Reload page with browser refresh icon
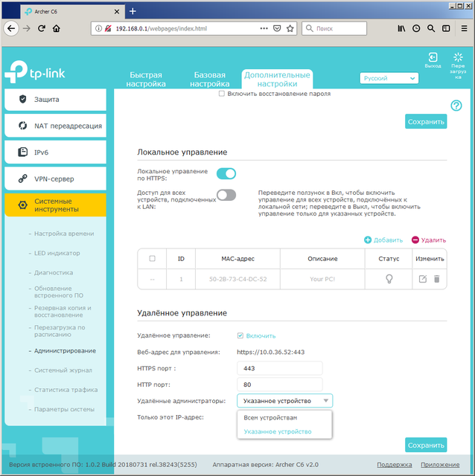This screenshot has width=475, height=476. pyautogui.click(x=41, y=28)
